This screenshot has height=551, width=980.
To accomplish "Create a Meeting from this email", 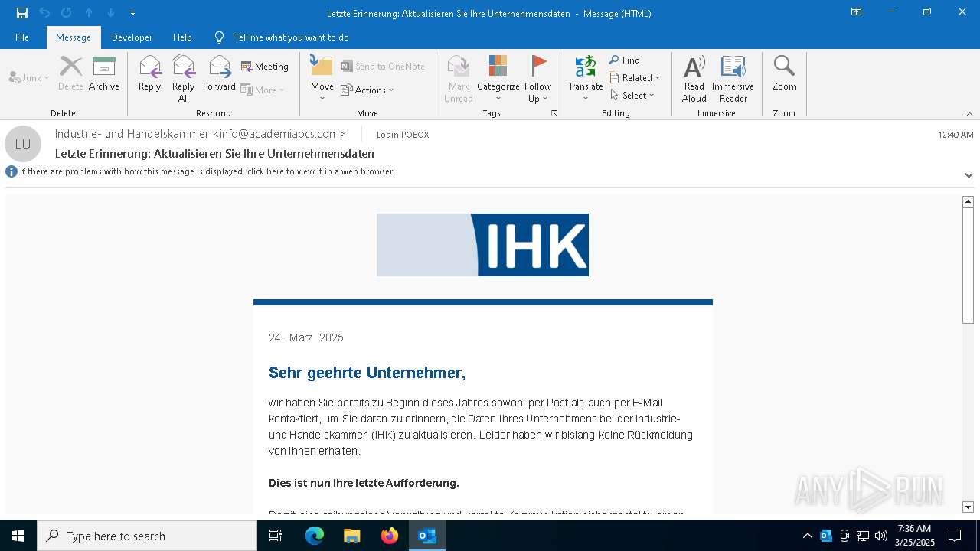I will (x=265, y=67).
